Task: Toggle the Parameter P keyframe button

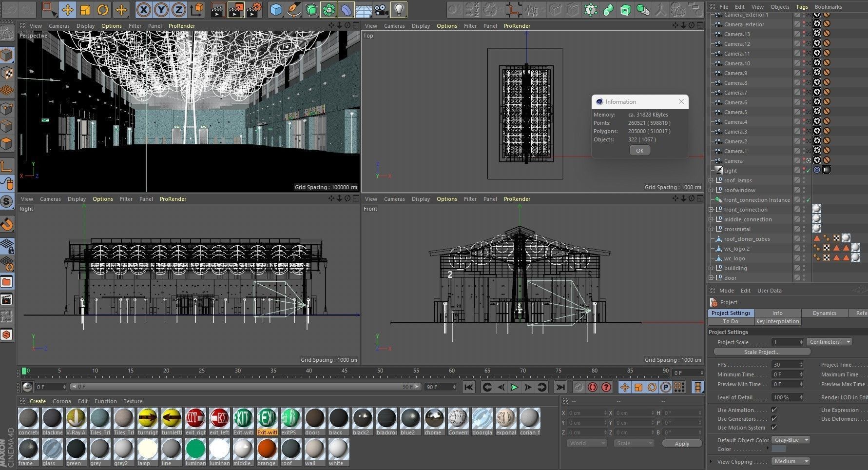Action: pyautogui.click(x=666, y=387)
